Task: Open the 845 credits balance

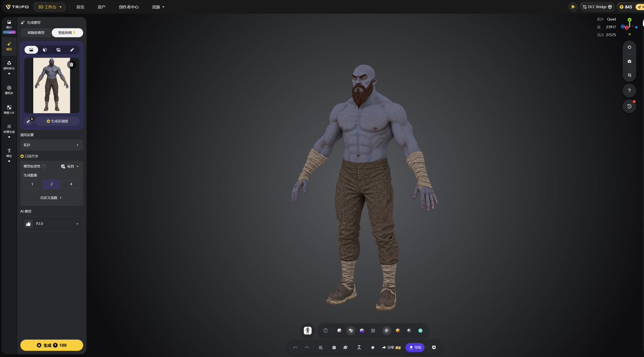Action: (x=625, y=7)
